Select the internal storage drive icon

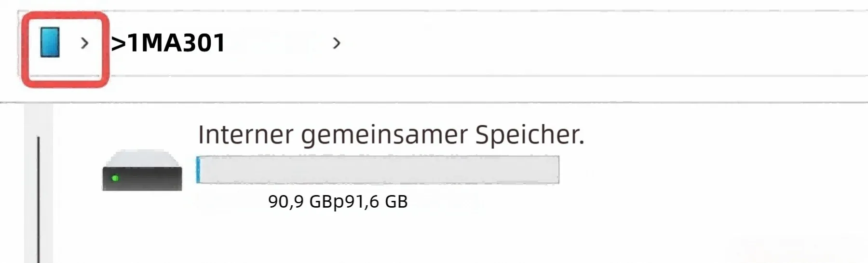142,171
